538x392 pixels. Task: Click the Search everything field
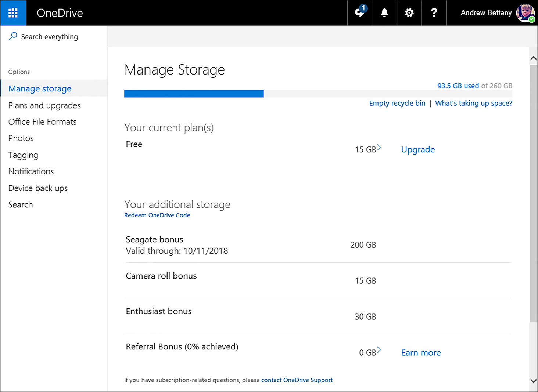coord(50,37)
